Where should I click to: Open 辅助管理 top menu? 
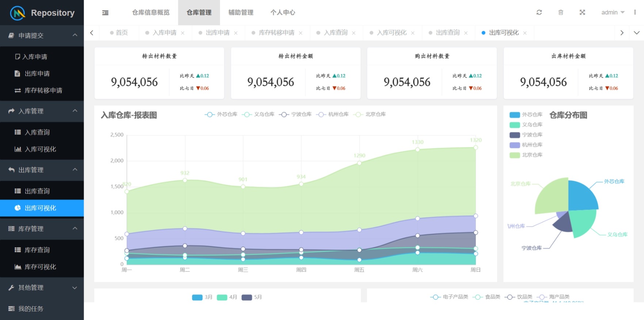point(241,12)
